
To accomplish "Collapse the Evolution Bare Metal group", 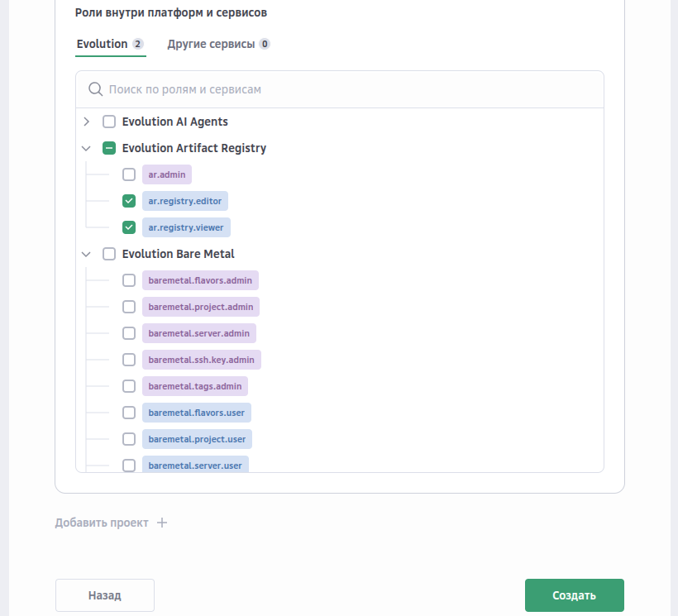I will coord(87,254).
